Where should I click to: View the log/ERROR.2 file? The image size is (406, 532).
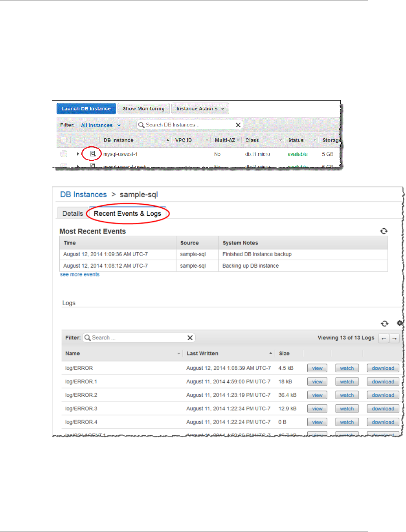click(x=317, y=395)
